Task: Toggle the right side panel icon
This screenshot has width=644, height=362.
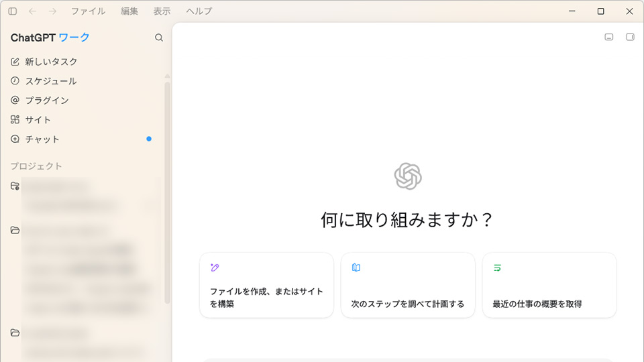Action: 630,37
